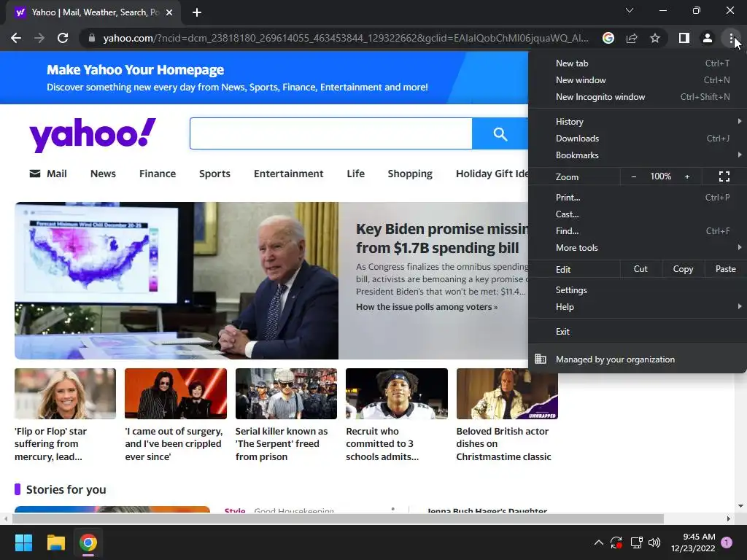The width and height of the screenshot is (747, 560).
Task: Open volume speaker tray icon
Action: tap(654, 542)
